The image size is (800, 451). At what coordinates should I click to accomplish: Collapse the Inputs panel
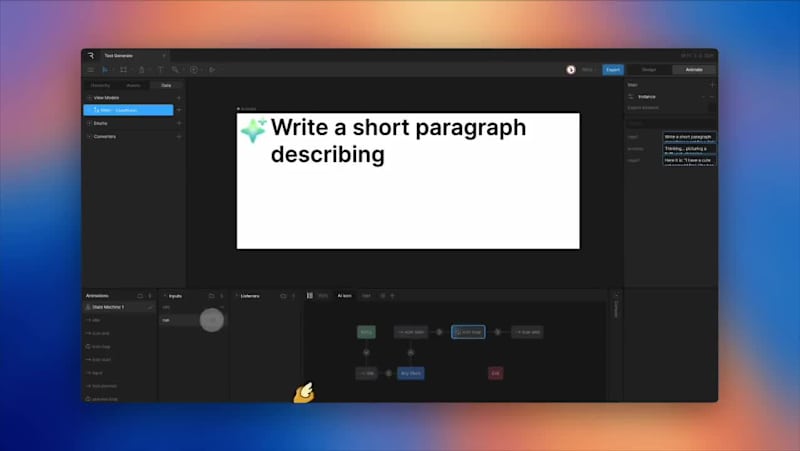click(x=165, y=296)
